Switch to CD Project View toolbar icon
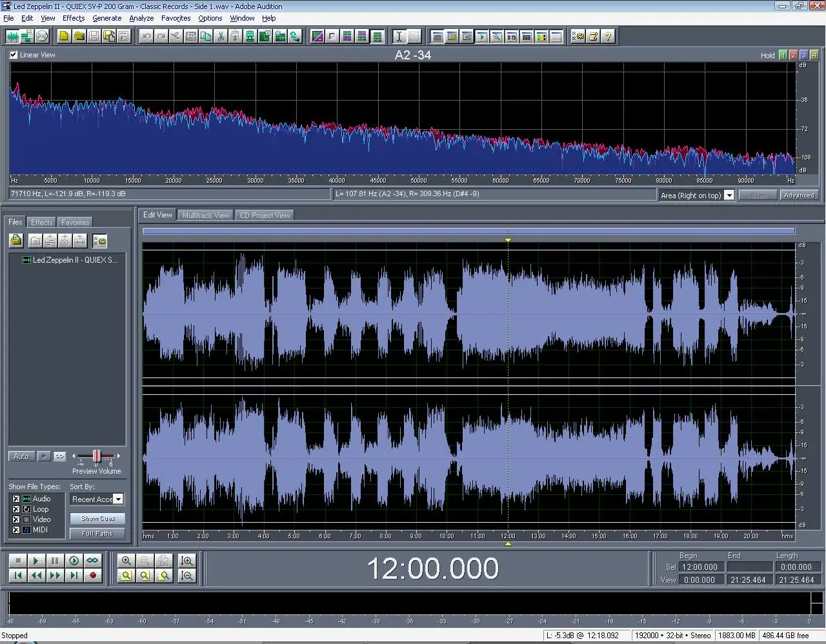 point(42,36)
